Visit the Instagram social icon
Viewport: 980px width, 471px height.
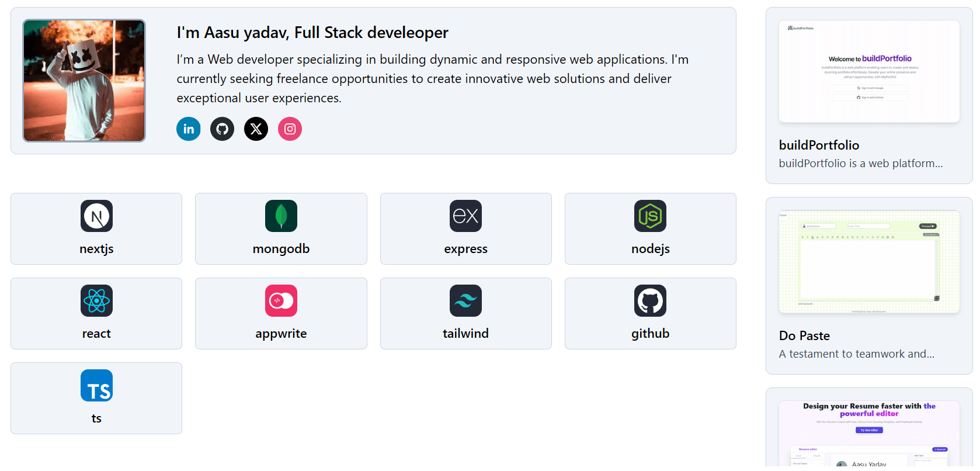(290, 129)
